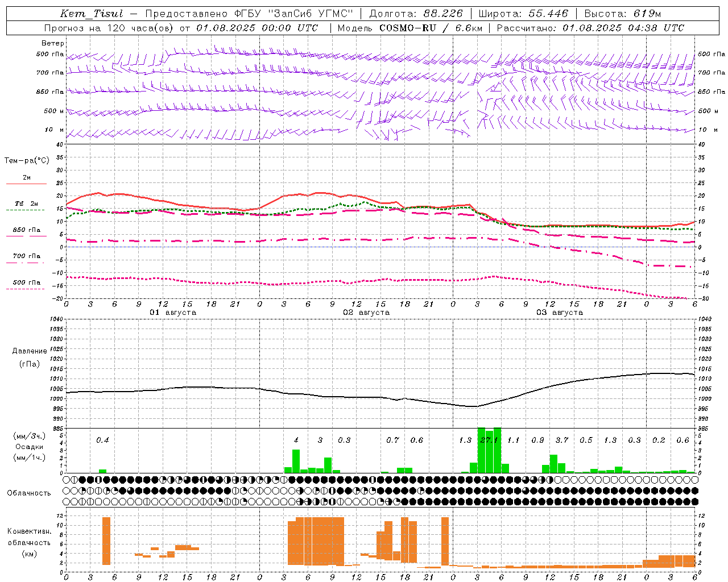Click the 0.9 precipitation total
Viewport: 728px width, 582px height.
pos(537,440)
